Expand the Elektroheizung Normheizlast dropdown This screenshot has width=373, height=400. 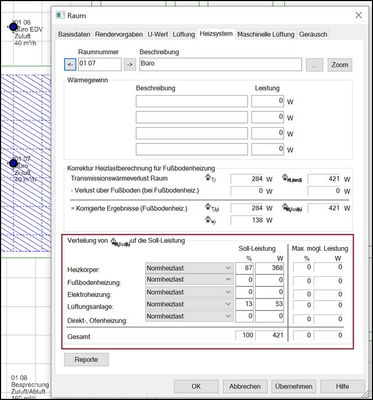(189, 292)
